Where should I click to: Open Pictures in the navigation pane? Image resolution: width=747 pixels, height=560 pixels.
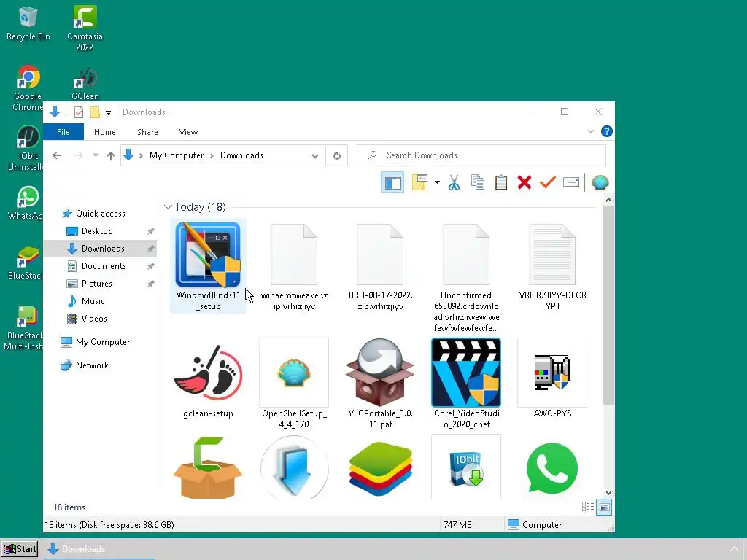tap(97, 284)
